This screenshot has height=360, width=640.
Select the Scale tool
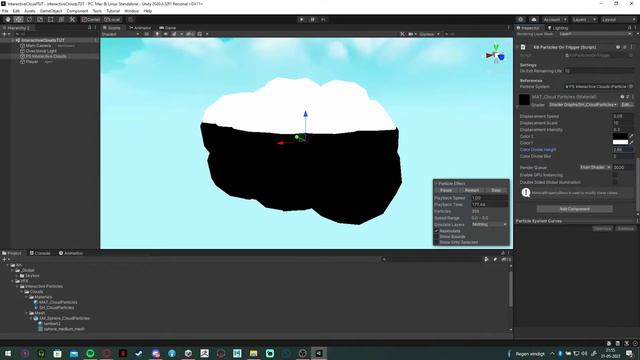click(x=40, y=19)
